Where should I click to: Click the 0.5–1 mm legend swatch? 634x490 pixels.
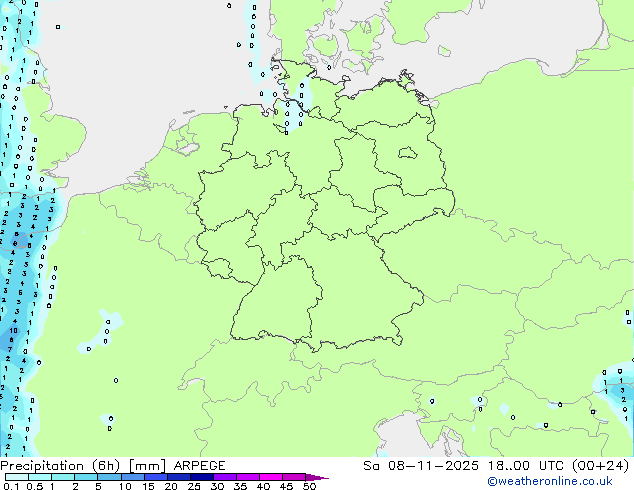tap(40, 477)
